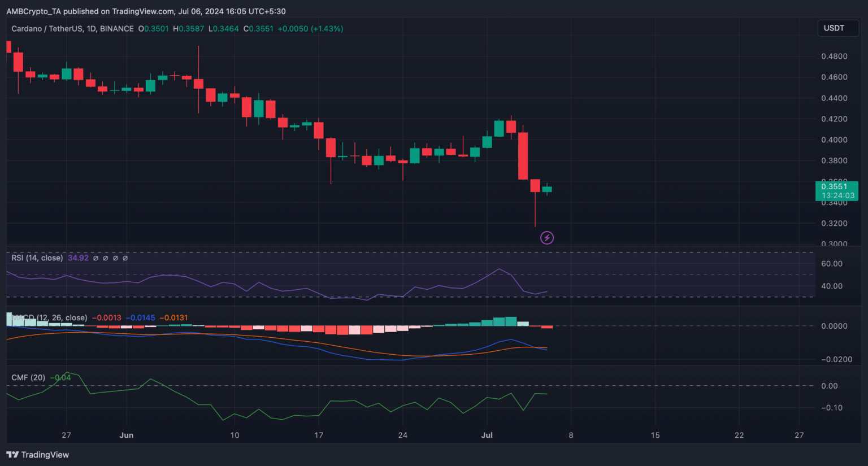Click the MACD line value −0.0145
This screenshot has height=466, width=868.
[x=140, y=318]
